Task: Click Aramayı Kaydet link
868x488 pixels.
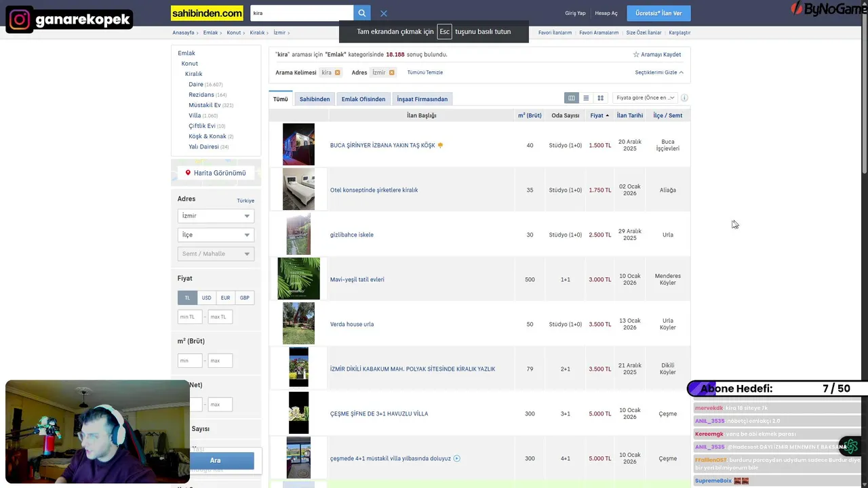Action: click(660, 54)
